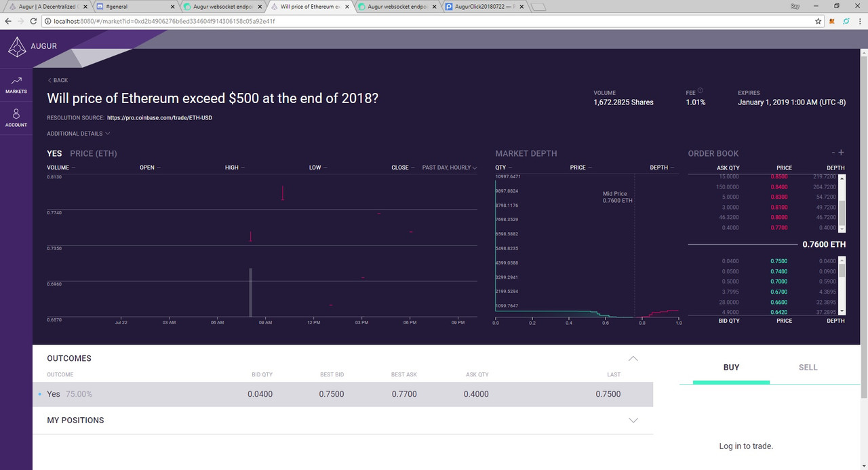Collapse the OUTCOMES panel chevron
Image resolution: width=868 pixels, height=470 pixels.
633,358
